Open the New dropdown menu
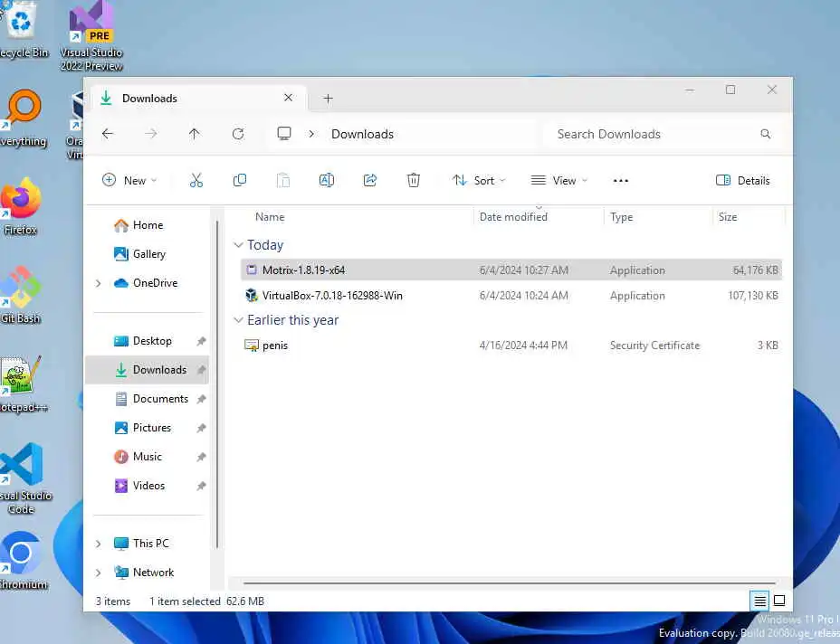Viewport: 840px width, 644px height. [129, 180]
